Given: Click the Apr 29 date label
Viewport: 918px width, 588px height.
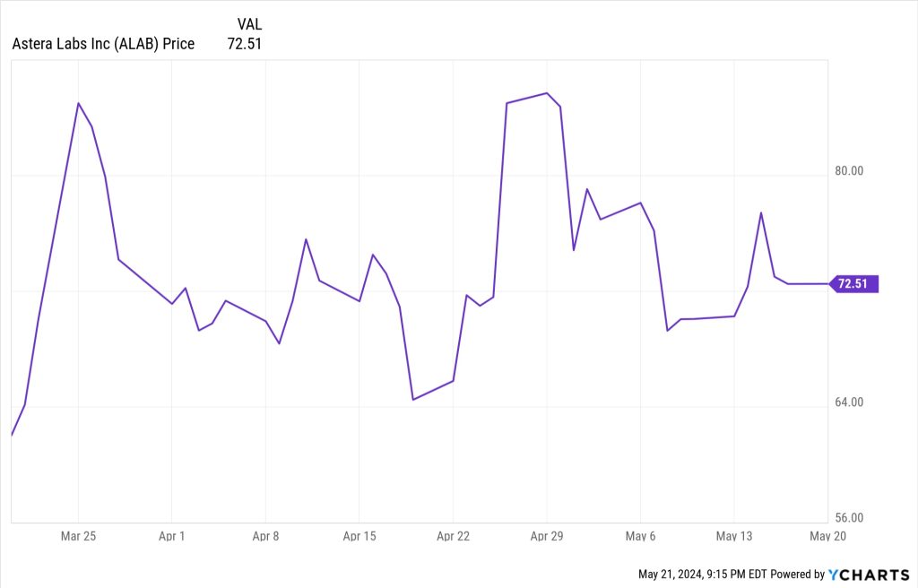Looking at the screenshot, I should (x=546, y=536).
